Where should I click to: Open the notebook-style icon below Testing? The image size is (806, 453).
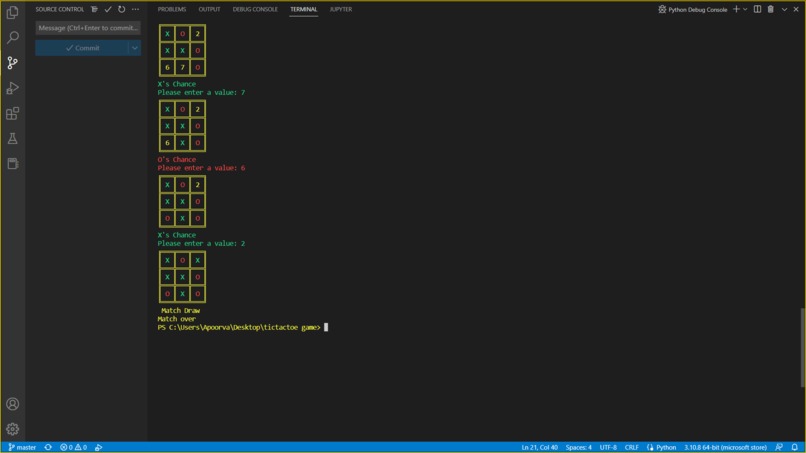(x=12, y=164)
